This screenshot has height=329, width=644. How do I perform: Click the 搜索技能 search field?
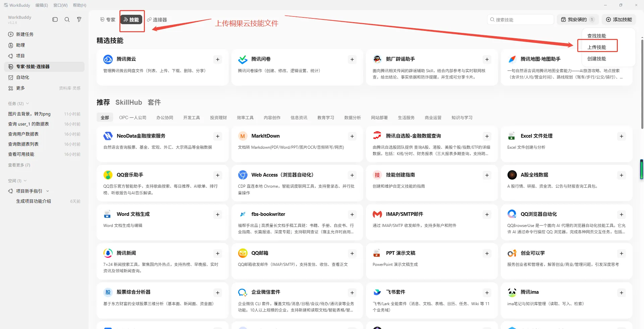(x=520, y=19)
